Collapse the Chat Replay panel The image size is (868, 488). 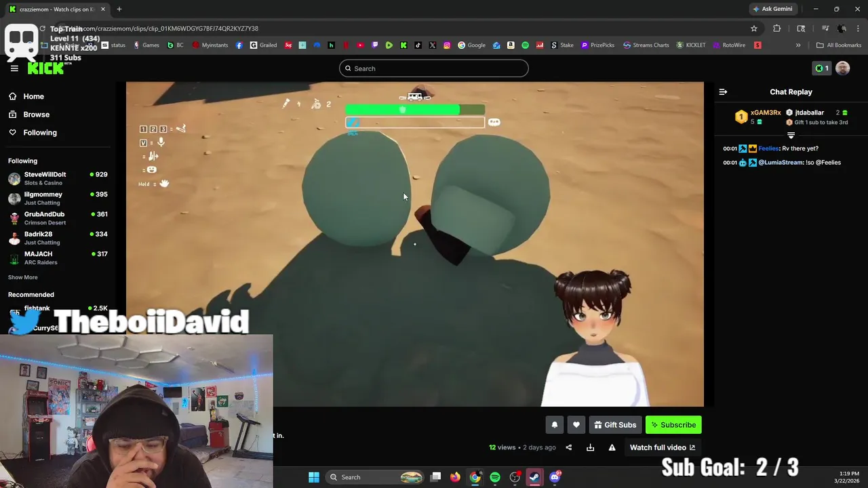[x=723, y=92]
